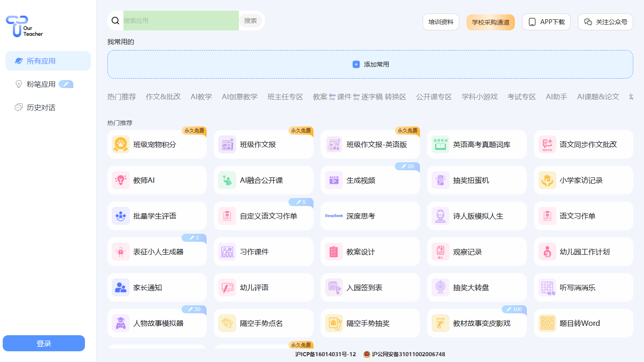Click the 关注公众号 button
Screen dimensions: 644x362
[x=606, y=22]
